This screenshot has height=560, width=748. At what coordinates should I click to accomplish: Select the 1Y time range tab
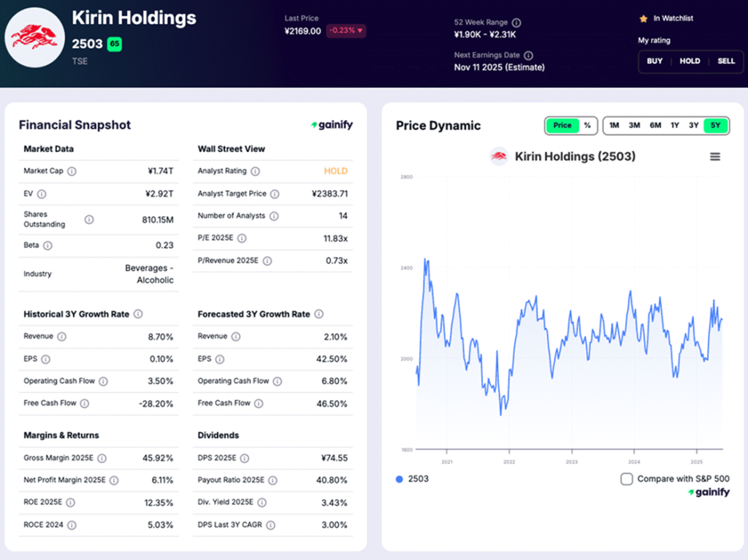(x=675, y=126)
